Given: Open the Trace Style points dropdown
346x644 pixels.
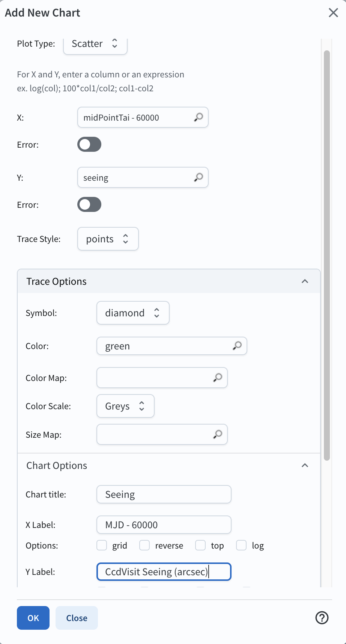Looking at the screenshot, I should click(x=108, y=239).
